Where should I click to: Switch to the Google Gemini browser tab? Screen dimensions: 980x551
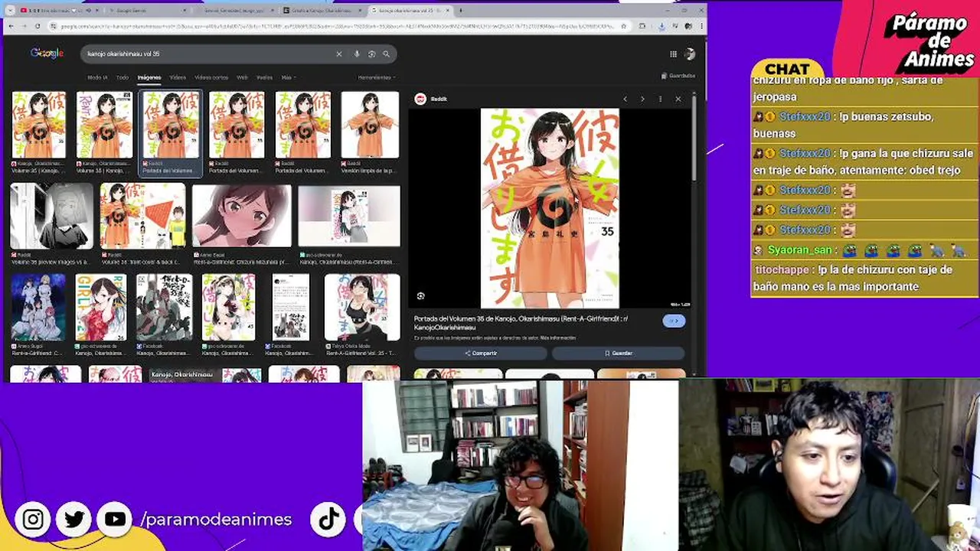pyautogui.click(x=149, y=11)
